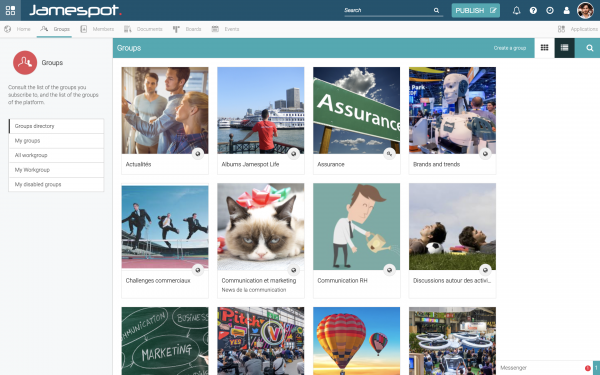
Task: Open the user profile silhouette icon
Action: pyautogui.click(x=566, y=10)
